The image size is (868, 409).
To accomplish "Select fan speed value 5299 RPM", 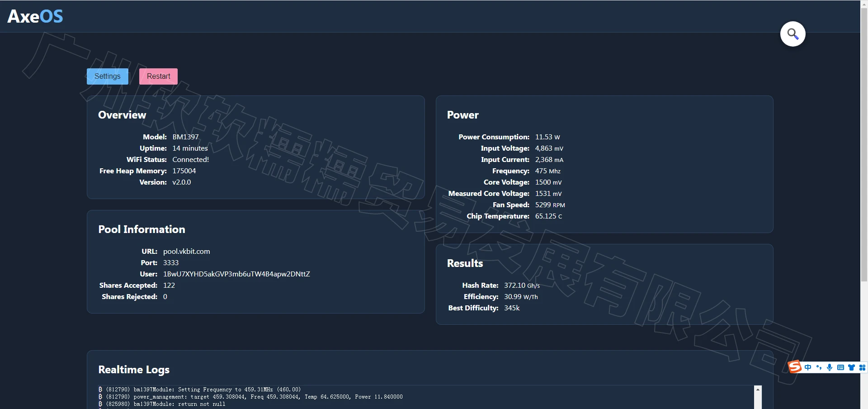I will coord(550,205).
